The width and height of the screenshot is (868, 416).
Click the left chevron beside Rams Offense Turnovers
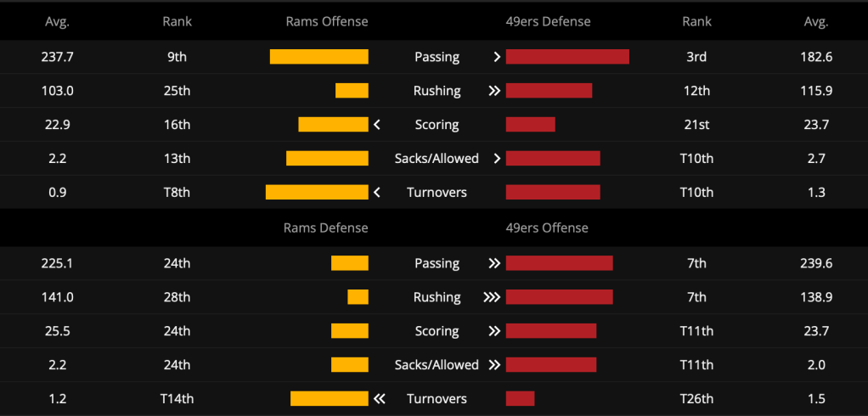377,193
